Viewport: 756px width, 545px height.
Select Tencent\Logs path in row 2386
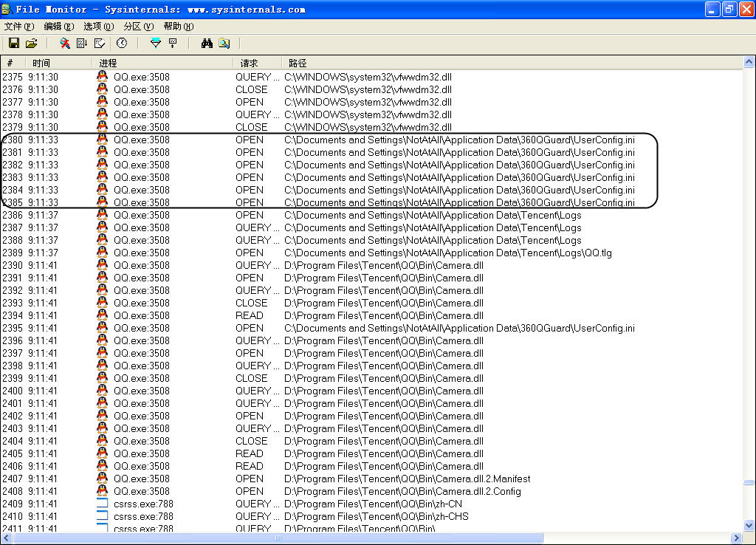tap(433, 215)
